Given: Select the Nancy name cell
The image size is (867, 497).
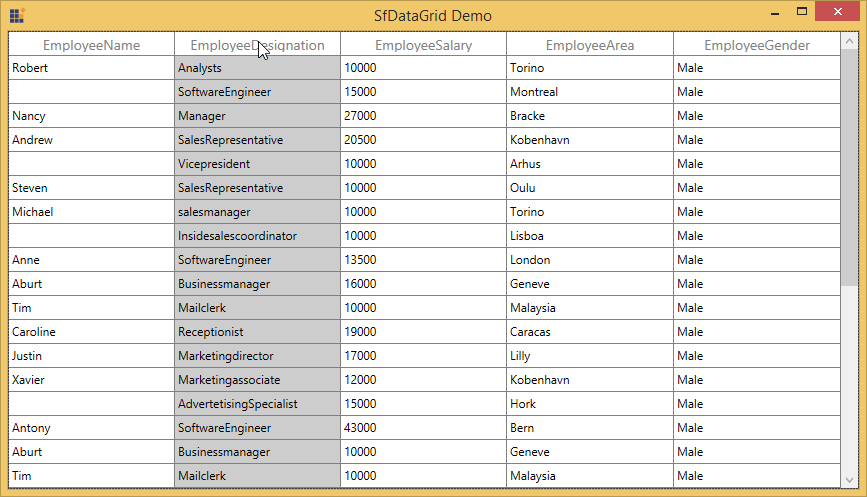Looking at the screenshot, I should tap(91, 116).
